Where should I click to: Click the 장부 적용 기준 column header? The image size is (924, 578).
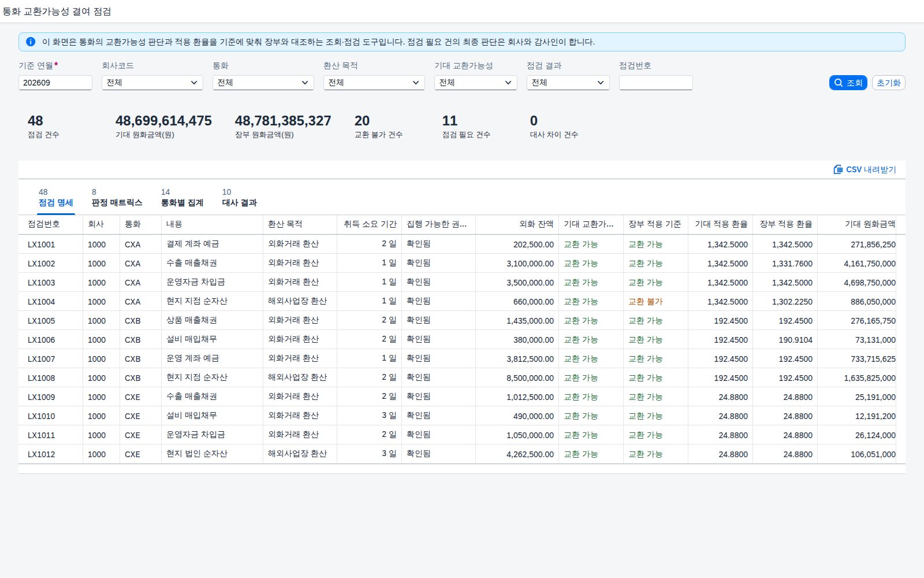coord(655,224)
